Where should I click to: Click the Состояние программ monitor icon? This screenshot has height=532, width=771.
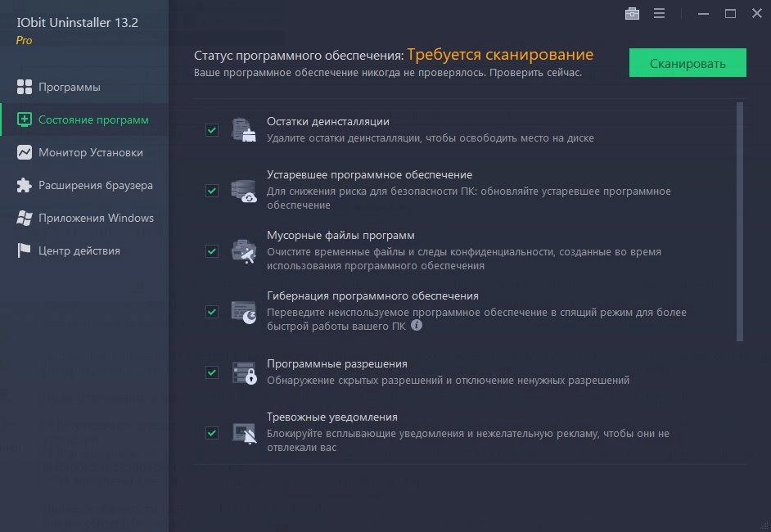[x=24, y=119]
